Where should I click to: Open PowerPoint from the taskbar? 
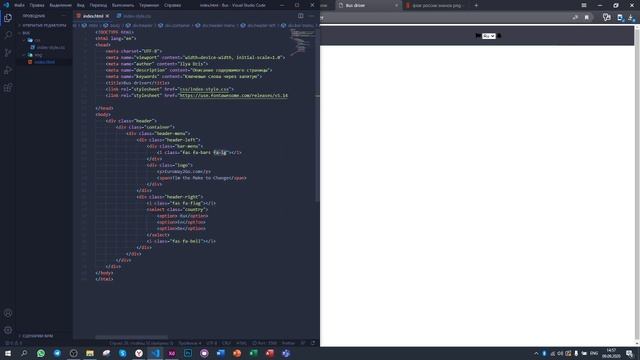pyautogui.click(x=237, y=353)
